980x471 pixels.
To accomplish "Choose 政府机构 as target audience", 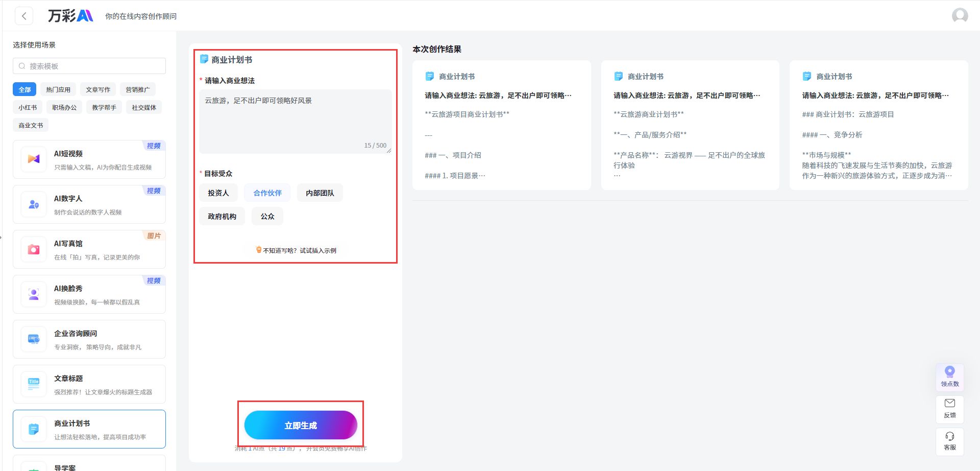I will click(x=222, y=216).
